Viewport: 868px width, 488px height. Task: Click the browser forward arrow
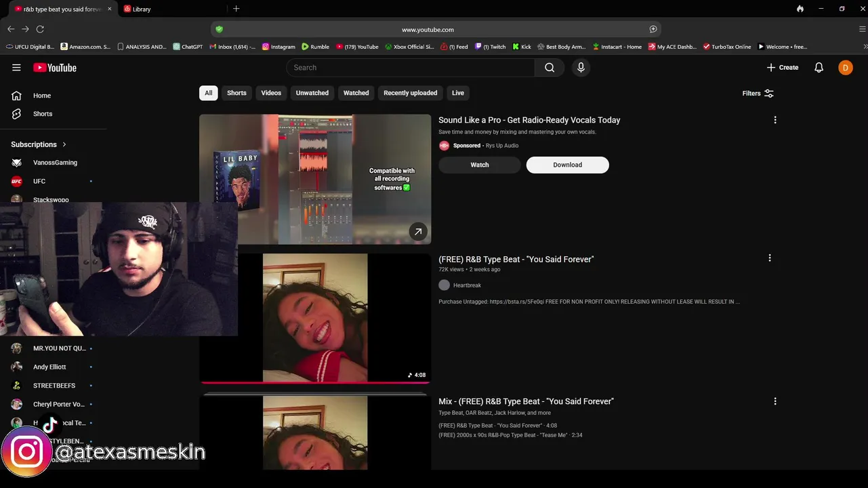pos(25,29)
